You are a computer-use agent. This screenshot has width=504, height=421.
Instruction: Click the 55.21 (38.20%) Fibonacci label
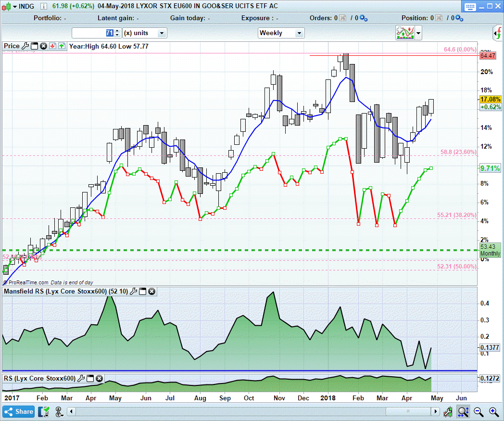coord(457,215)
